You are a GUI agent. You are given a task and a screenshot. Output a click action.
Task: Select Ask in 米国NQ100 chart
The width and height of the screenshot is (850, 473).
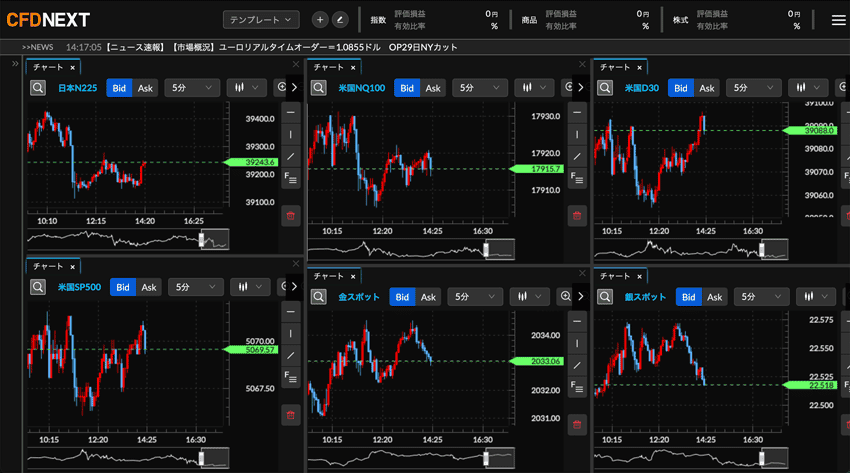[433, 88]
